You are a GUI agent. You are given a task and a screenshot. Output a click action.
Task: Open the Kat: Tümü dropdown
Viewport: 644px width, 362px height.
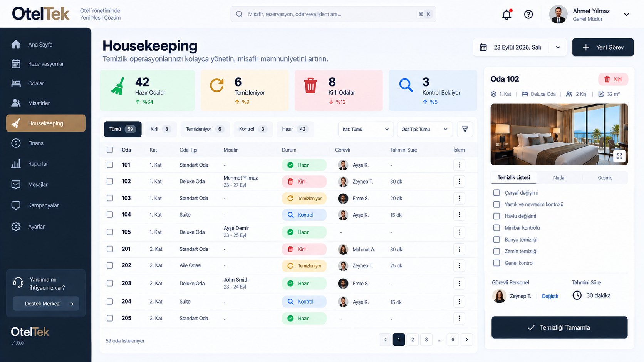366,129
